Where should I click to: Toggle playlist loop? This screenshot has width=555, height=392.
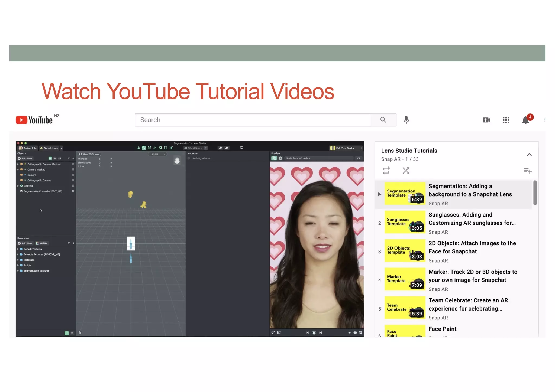(x=386, y=171)
